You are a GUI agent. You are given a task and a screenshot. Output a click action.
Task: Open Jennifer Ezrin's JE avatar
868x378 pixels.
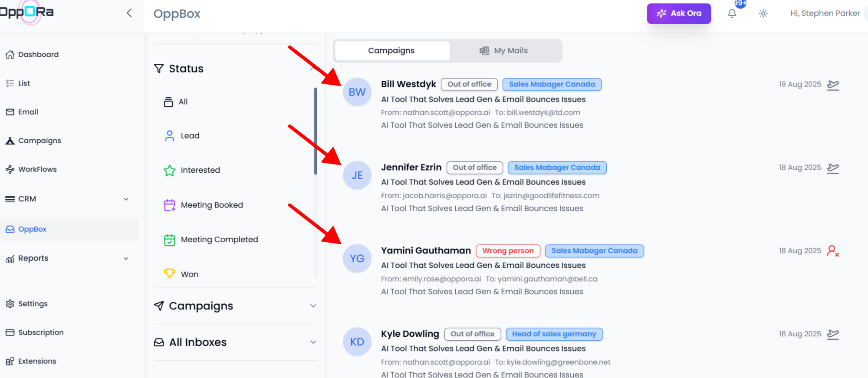[357, 175]
